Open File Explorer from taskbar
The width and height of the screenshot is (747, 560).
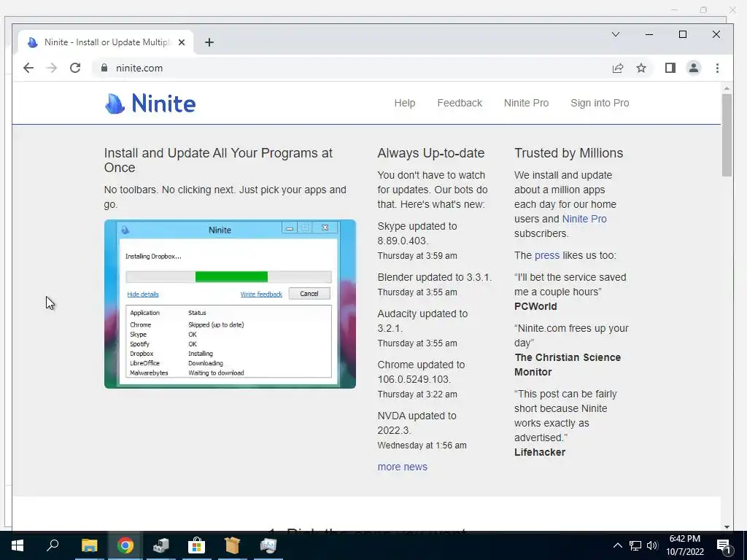coord(89,545)
